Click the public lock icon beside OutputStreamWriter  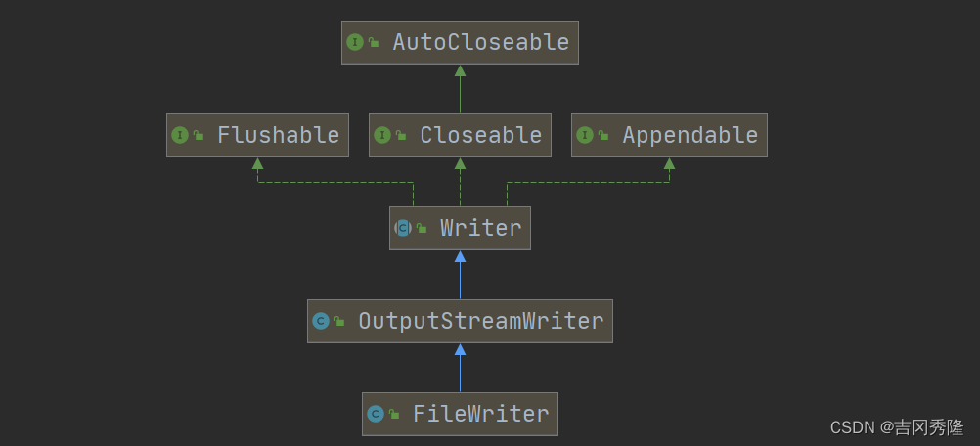339,321
